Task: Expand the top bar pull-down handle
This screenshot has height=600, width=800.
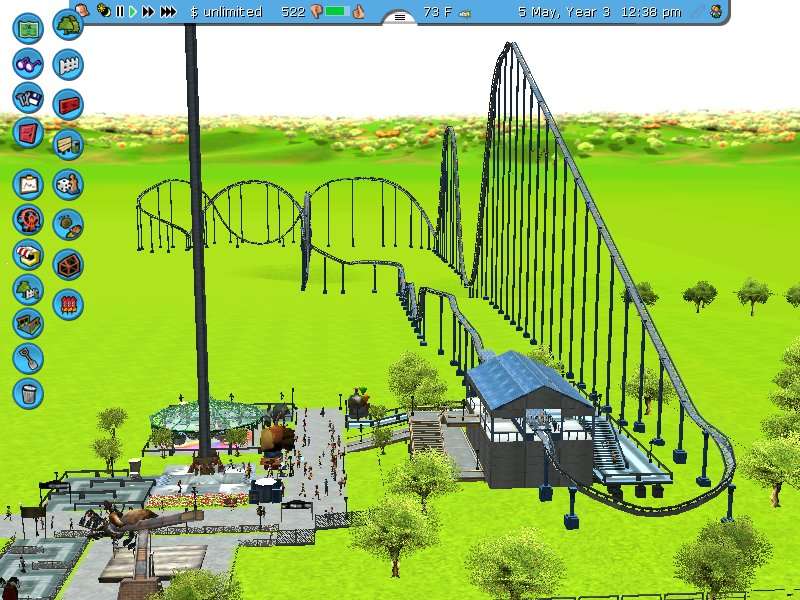Action: point(399,17)
